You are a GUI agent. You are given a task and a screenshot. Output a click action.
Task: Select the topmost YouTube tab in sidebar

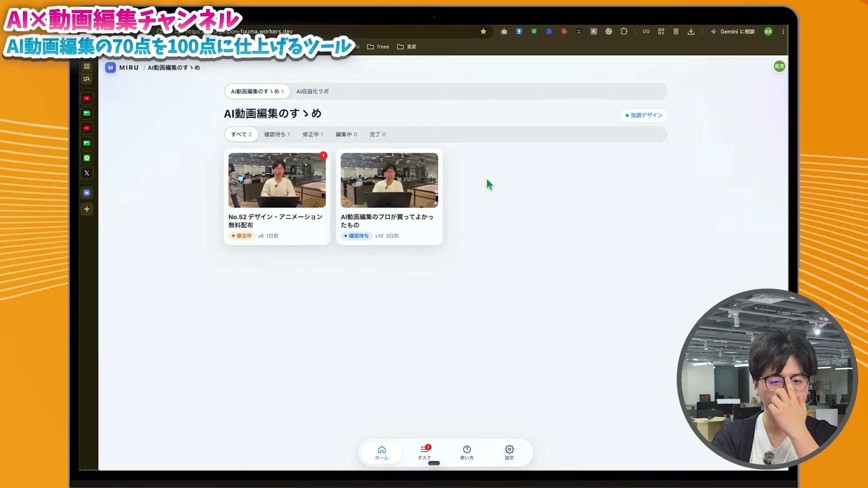coord(87,98)
